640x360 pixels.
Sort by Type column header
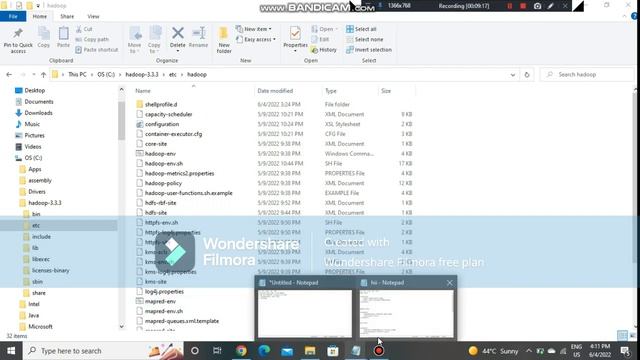[331, 91]
